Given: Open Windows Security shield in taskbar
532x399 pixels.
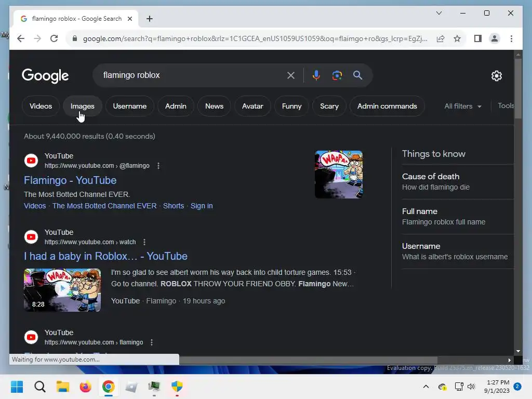Looking at the screenshot, I should click(x=177, y=387).
